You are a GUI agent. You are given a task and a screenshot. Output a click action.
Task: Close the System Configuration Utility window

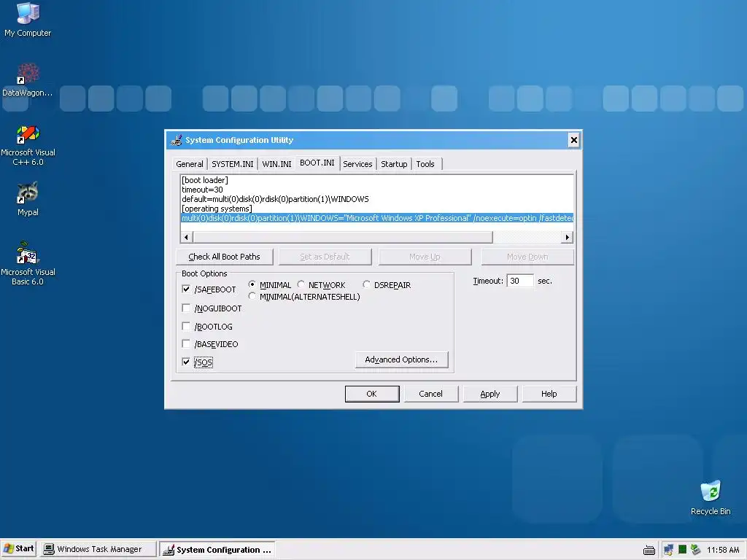click(573, 140)
